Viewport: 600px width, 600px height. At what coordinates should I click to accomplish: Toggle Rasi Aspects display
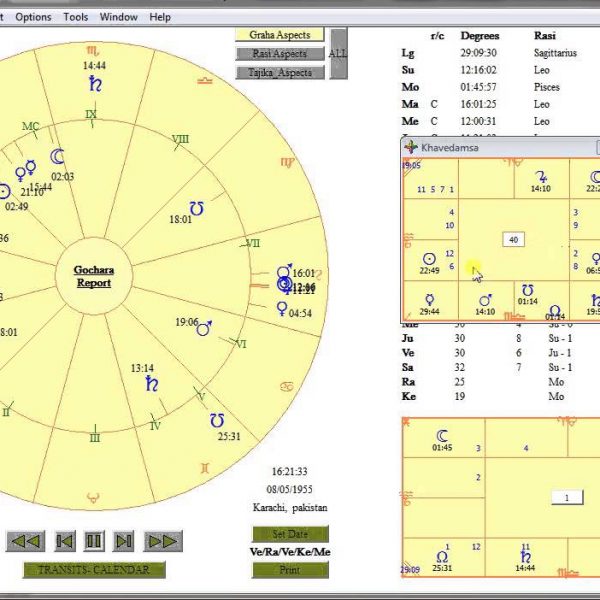click(x=279, y=54)
